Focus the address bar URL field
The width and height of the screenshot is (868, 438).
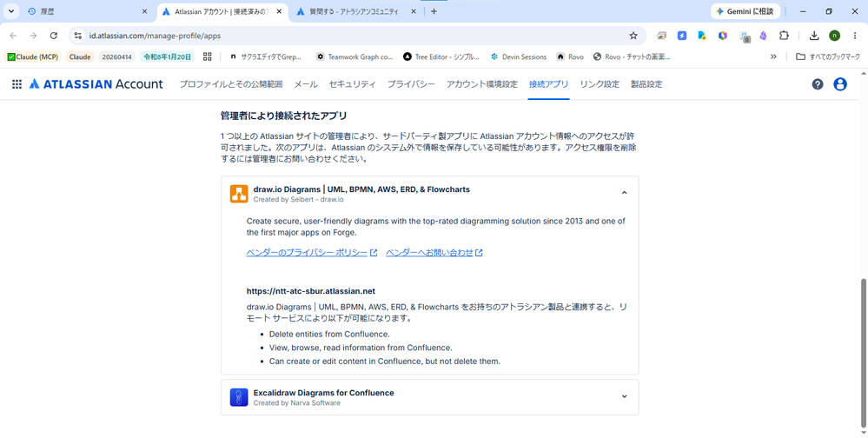pos(354,36)
